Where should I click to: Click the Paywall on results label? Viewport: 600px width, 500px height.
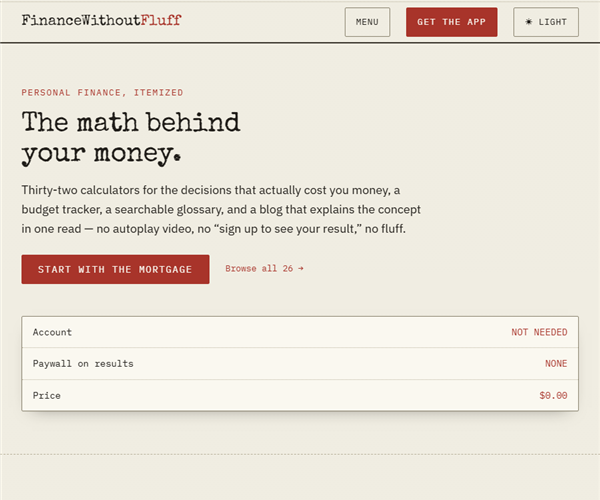click(x=83, y=363)
